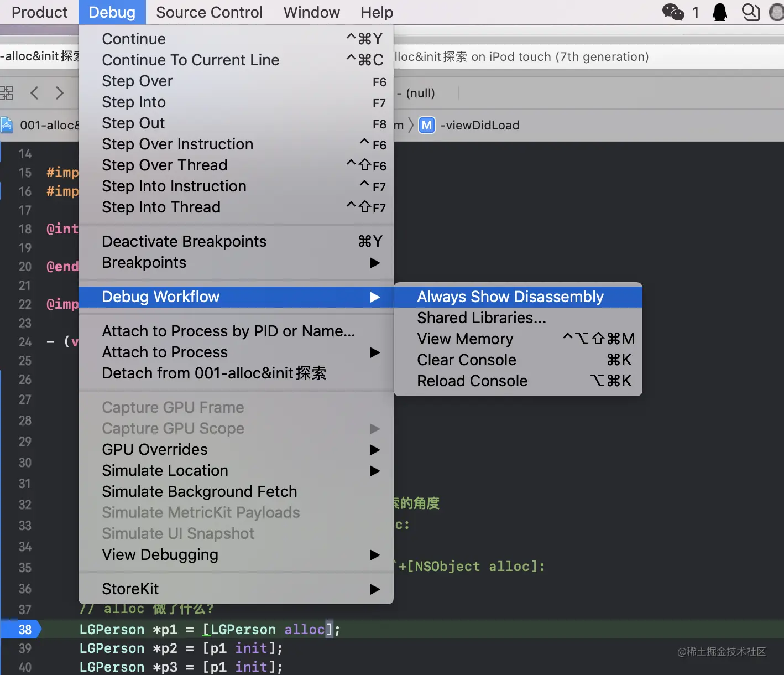Click the alloc keyword on line 38
Image resolution: width=784 pixels, height=675 pixels.
click(305, 629)
